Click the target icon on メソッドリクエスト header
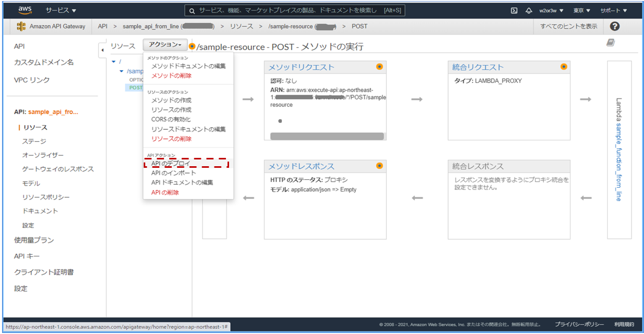 tap(380, 67)
